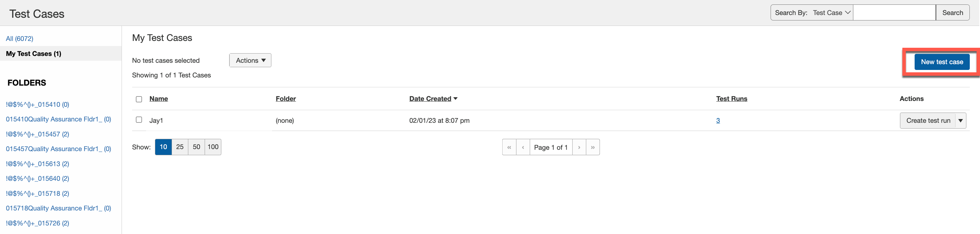Open the 3 test runs link
This screenshot has height=234, width=980.
pyautogui.click(x=718, y=120)
